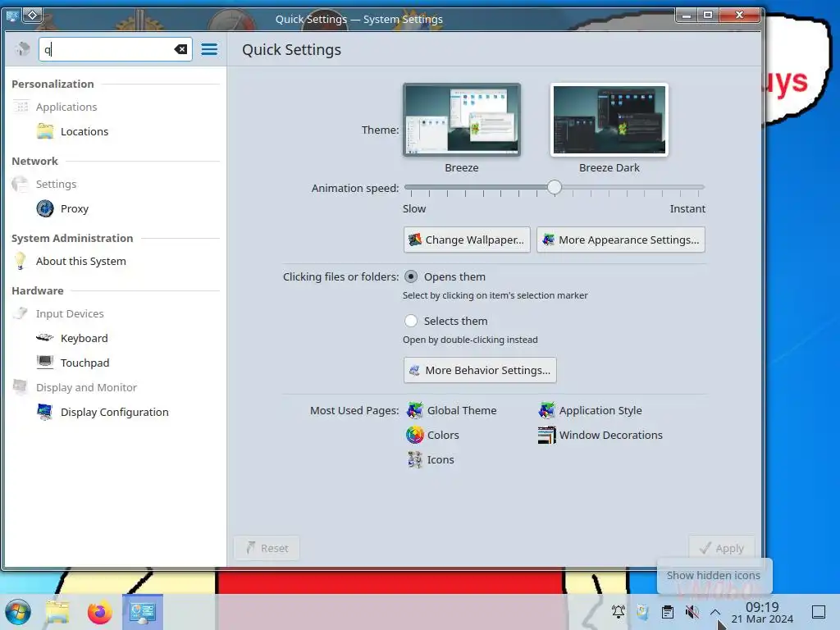Screen dimensions: 840x630
Task: Open Locations settings
Action: tap(84, 131)
